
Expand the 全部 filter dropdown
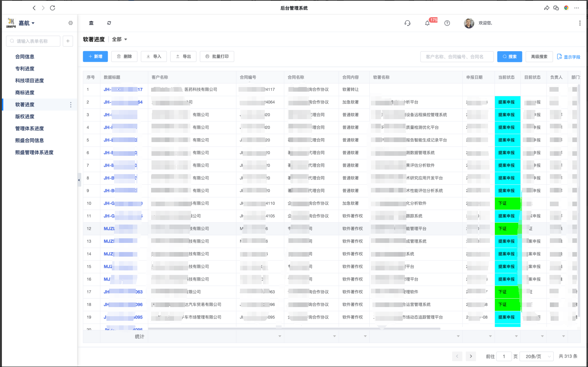pyautogui.click(x=119, y=39)
